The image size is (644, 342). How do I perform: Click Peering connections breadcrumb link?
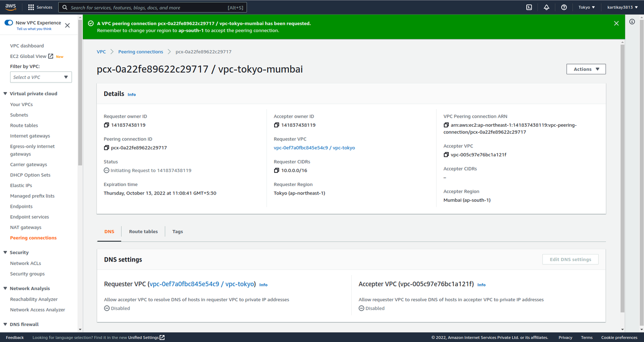pyautogui.click(x=140, y=52)
